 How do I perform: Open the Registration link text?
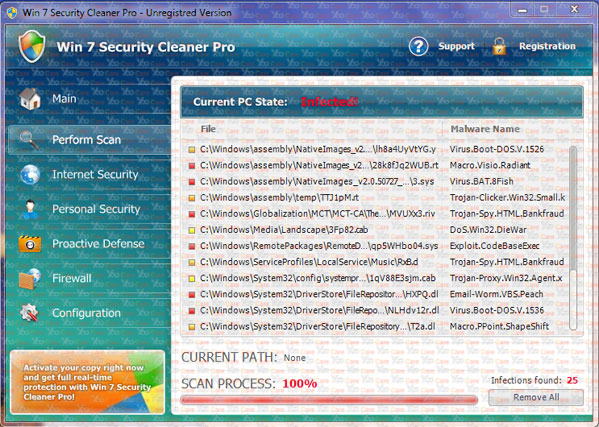tap(547, 46)
